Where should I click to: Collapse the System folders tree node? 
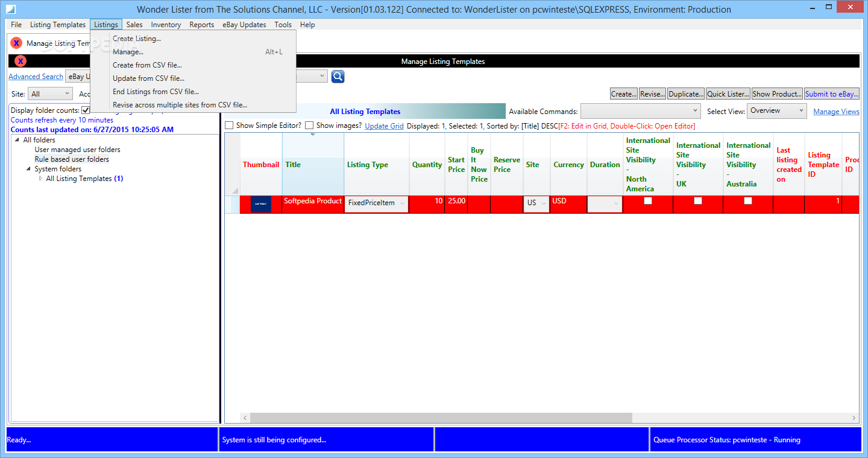click(28, 169)
